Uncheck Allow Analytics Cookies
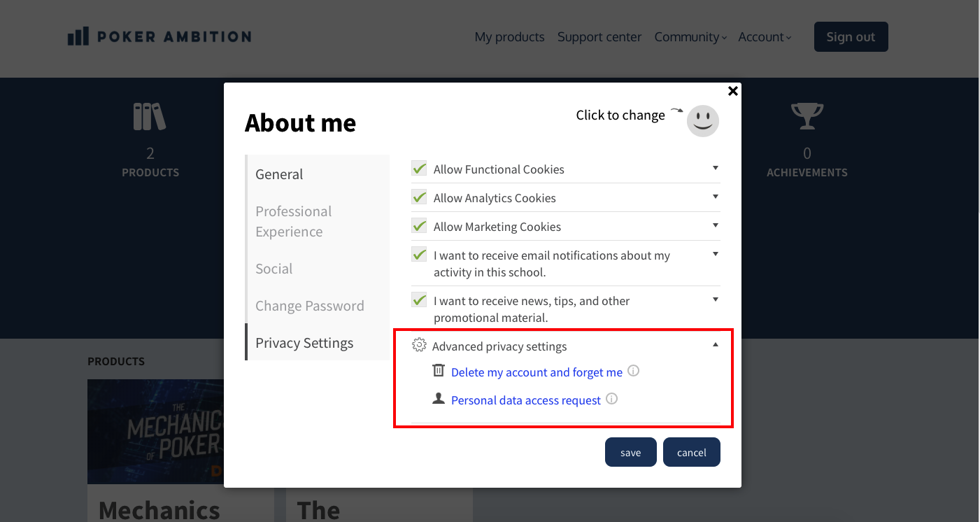 [419, 197]
